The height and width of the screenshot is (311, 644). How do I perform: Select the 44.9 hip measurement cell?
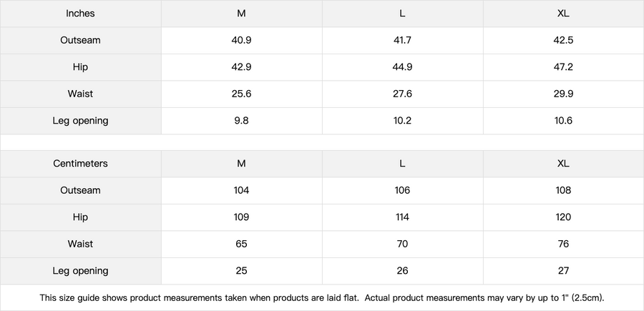tap(402, 67)
